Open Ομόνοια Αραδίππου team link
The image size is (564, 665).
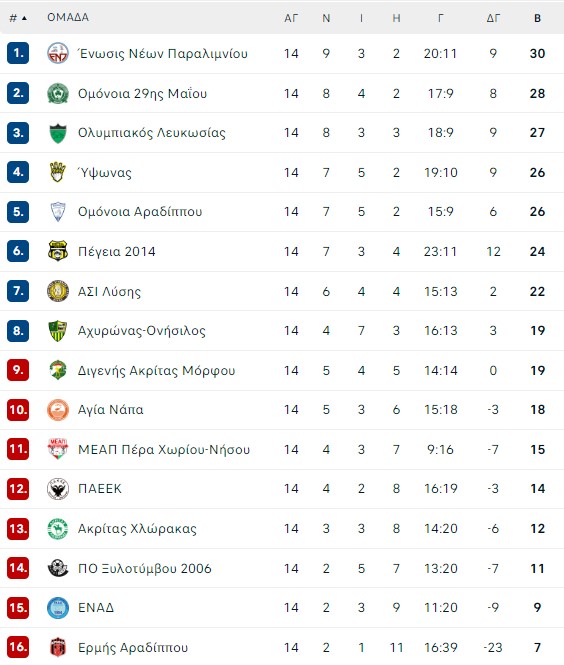140,212
